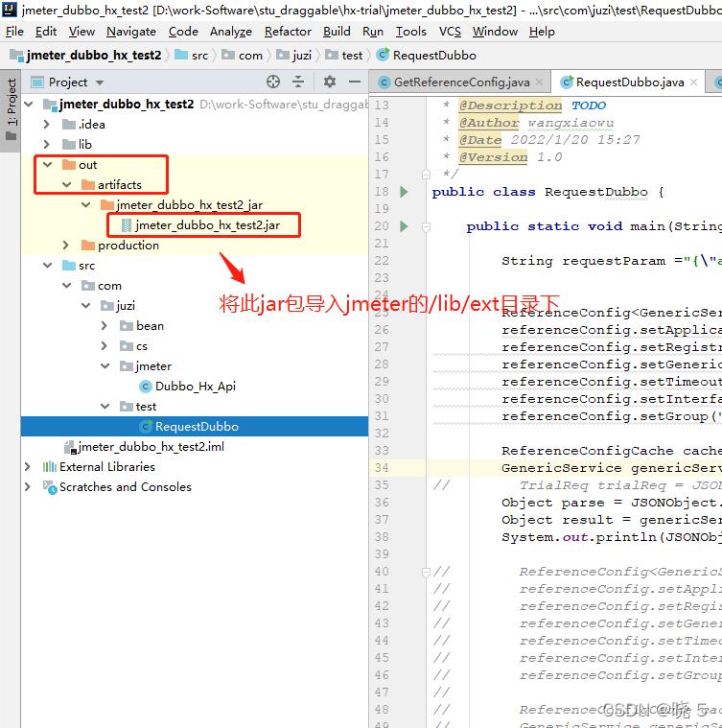
Task: Open the Code menu
Action: 183,32
